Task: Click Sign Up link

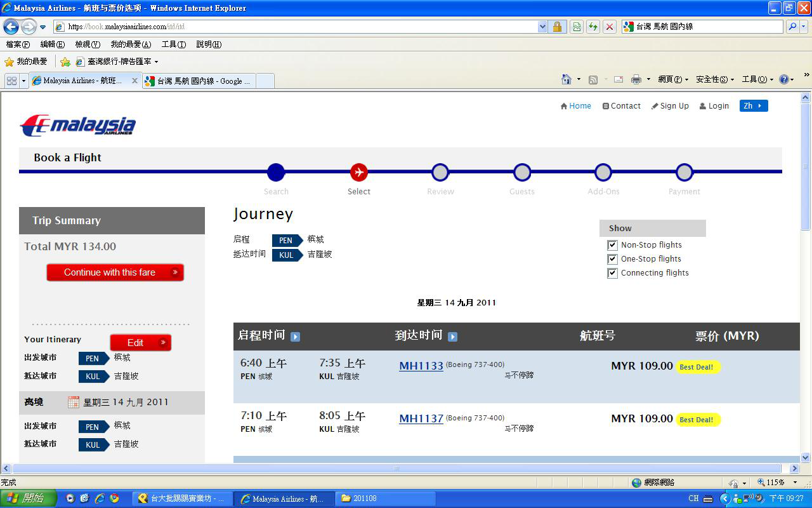Action: pos(670,106)
